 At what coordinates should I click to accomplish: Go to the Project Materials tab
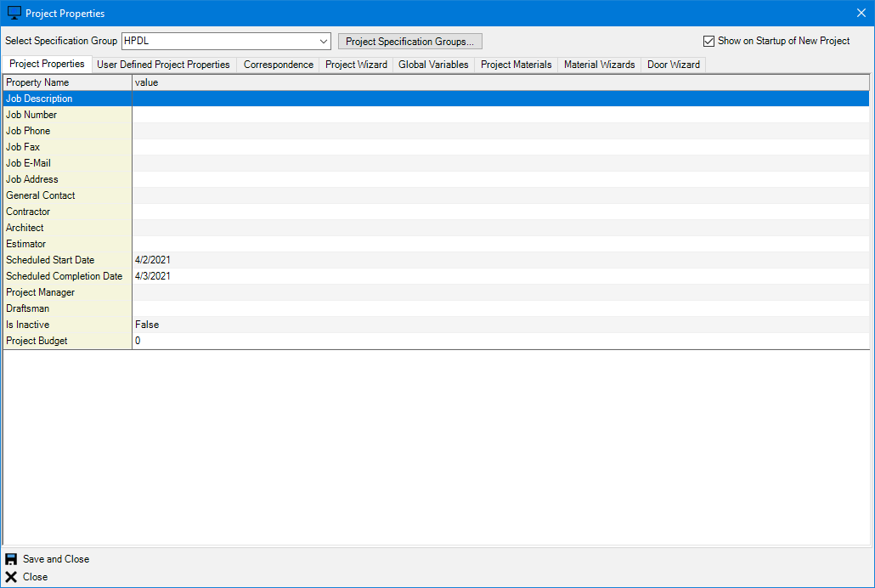tap(516, 65)
